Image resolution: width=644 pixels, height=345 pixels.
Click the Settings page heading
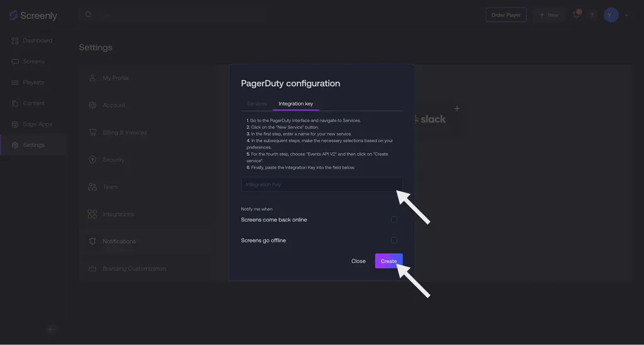(96, 48)
